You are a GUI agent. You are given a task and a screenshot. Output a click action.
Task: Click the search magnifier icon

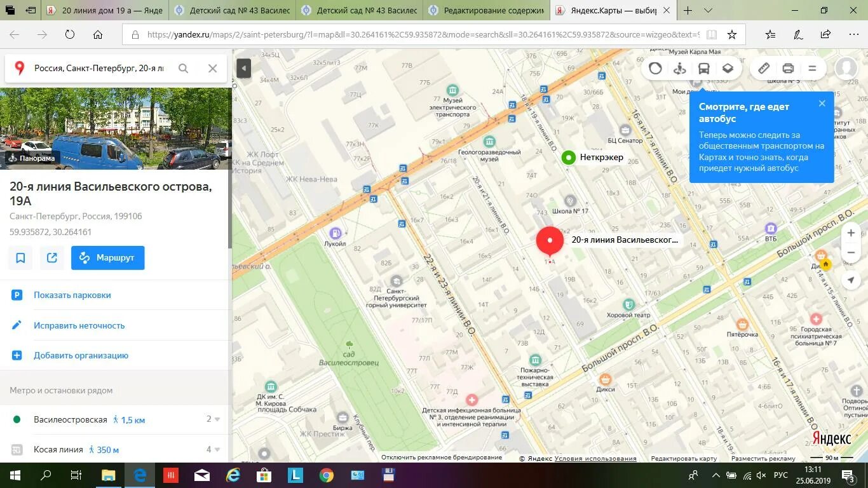[x=183, y=68]
